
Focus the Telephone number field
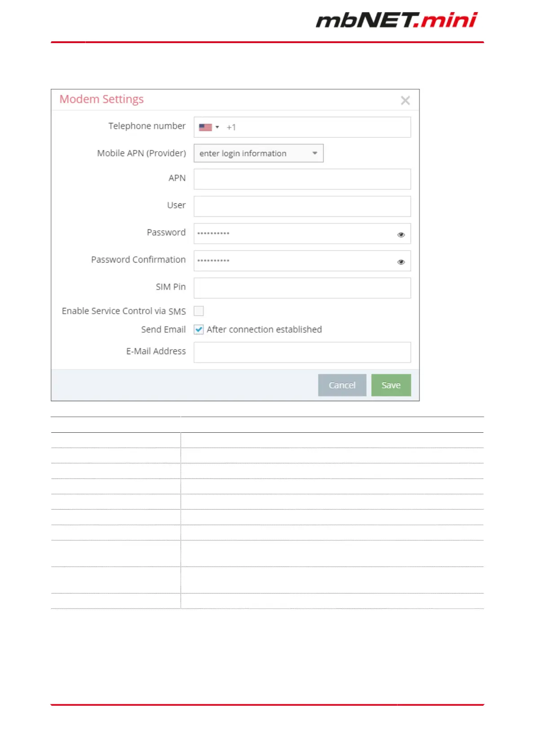[x=302, y=127]
